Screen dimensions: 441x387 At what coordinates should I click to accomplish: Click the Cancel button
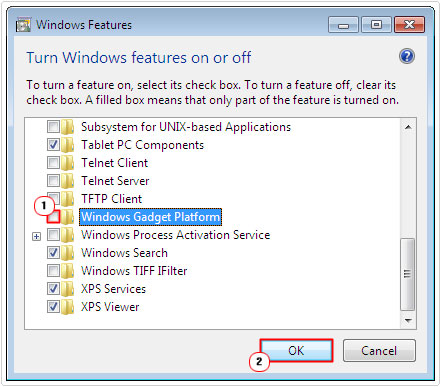tap(379, 351)
